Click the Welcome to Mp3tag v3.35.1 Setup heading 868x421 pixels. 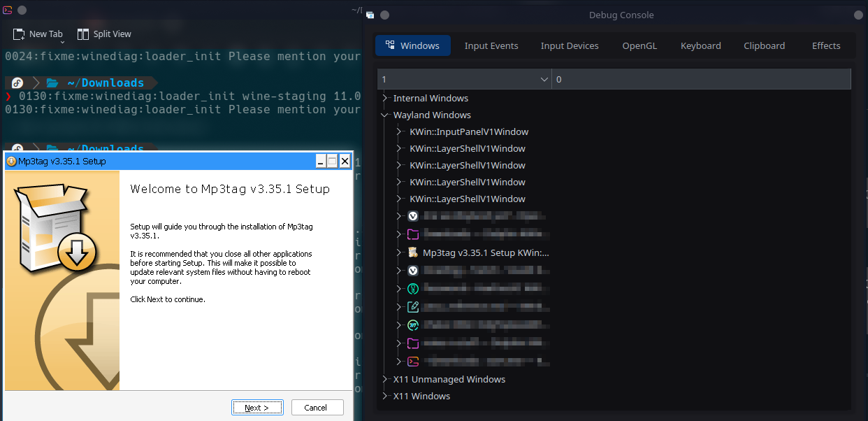[230, 189]
